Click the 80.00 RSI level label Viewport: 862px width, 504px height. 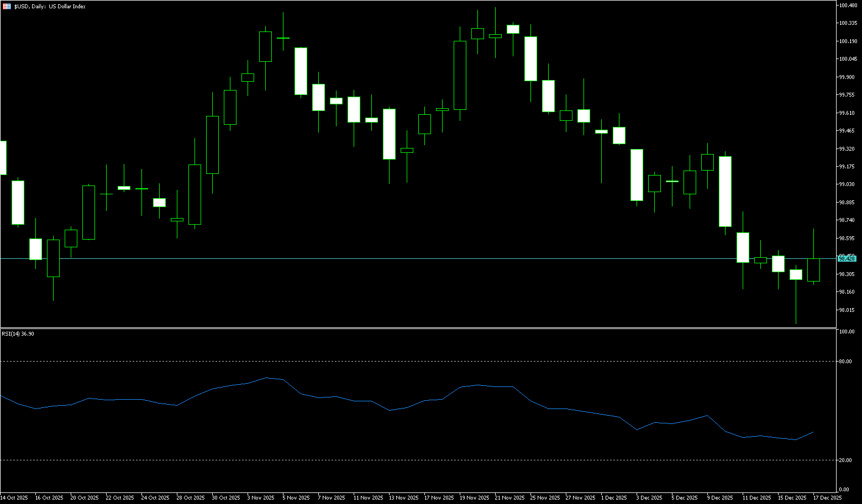[x=845, y=362]
